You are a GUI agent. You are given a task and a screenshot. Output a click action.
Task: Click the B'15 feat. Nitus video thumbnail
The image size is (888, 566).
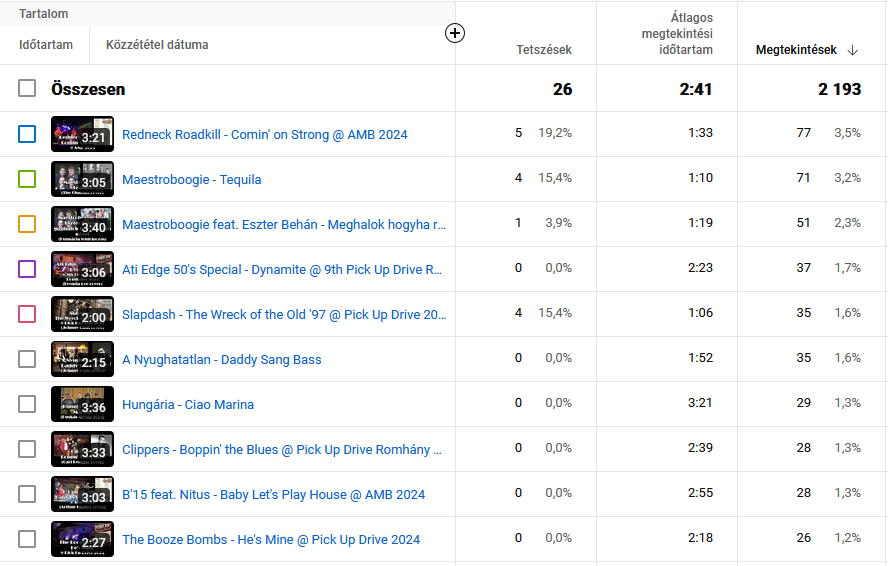pyautogui.click(x=82, y=494)
